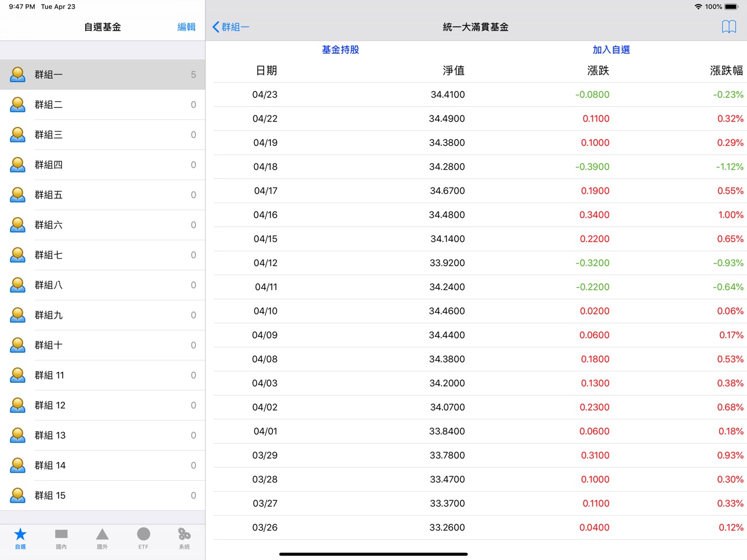The image size is (747, 560).
Task: Switch to the 國外 triangle tab
Action: 102,538
